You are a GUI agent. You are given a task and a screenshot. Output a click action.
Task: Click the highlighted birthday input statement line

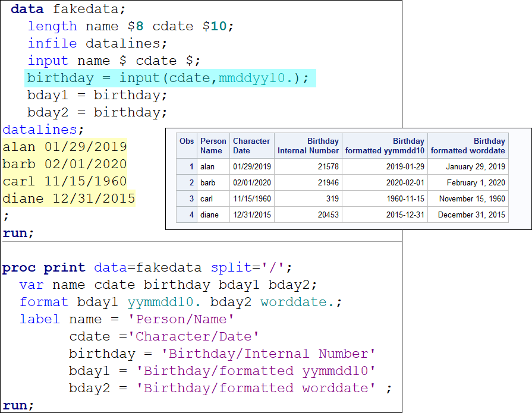click(168, 78)
